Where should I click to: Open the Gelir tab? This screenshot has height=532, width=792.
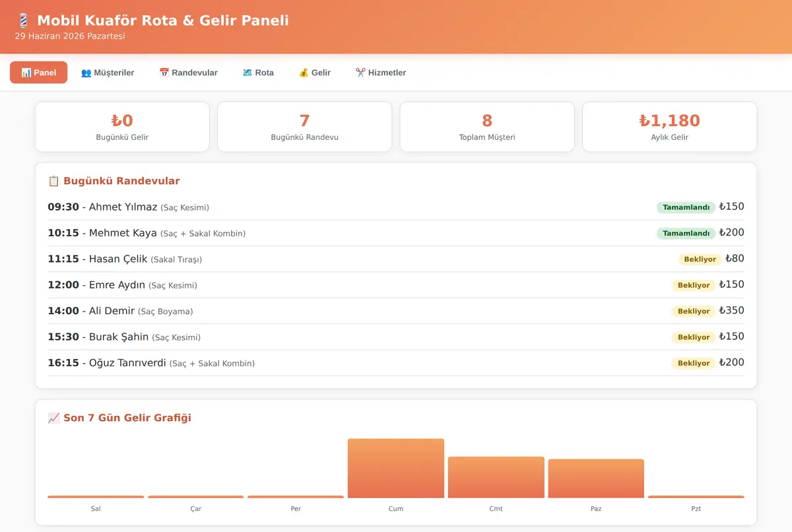315,73
